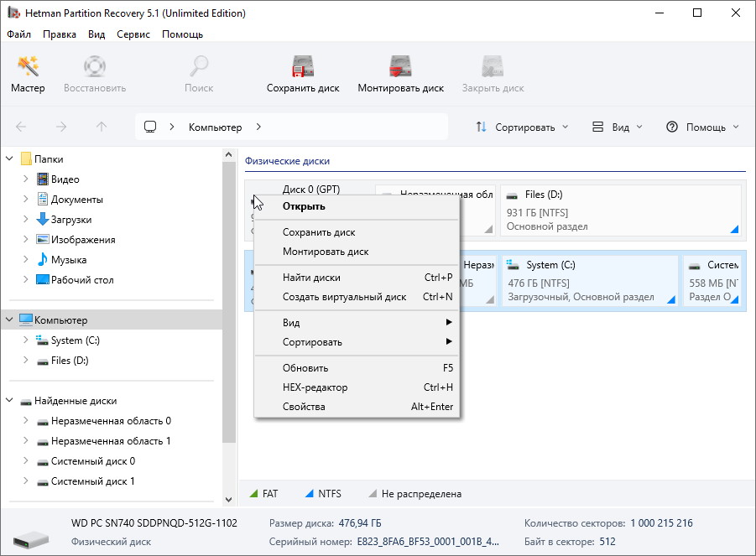Click the Закрыть диск toolbar icon
The image size is (756, 556).
tap(493, 66)
